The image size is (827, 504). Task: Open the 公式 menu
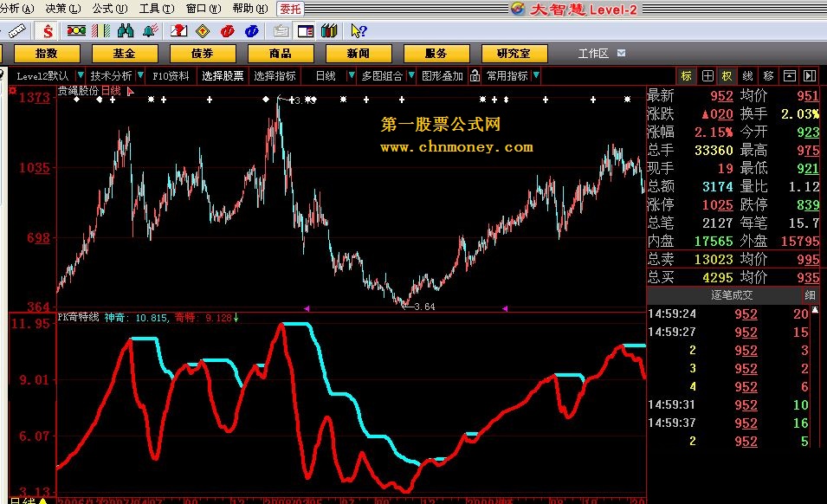tap(110, 9)
